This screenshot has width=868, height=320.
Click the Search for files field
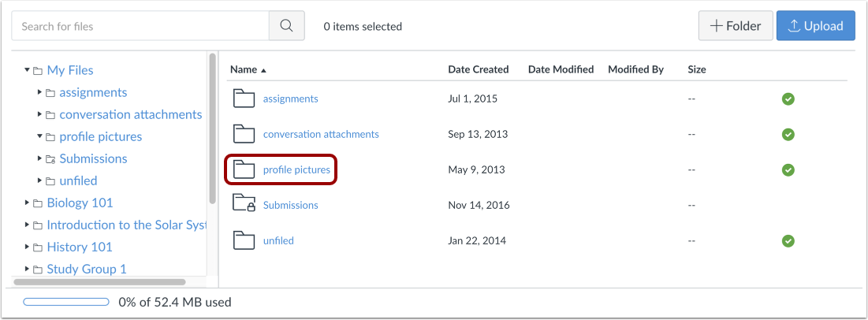(140, 27)
